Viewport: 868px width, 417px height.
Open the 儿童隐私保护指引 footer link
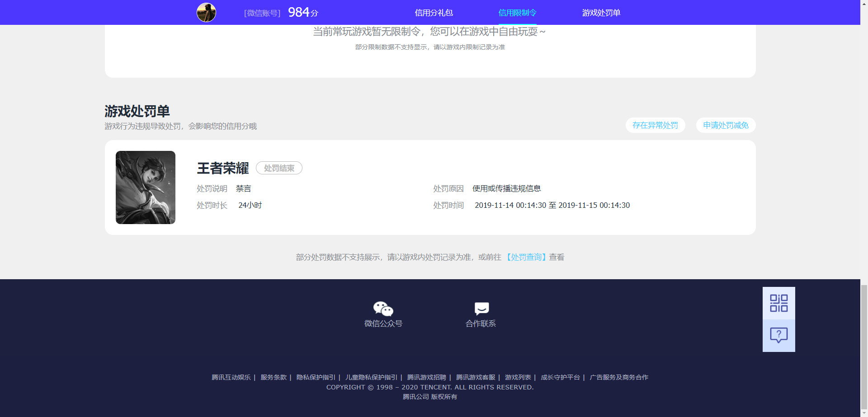point(371,377)
